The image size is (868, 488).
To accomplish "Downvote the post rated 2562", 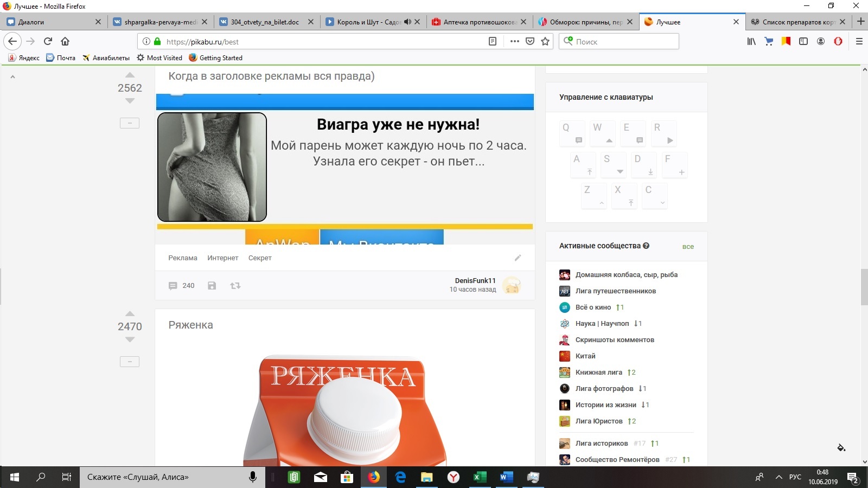I will coord(130,101).
